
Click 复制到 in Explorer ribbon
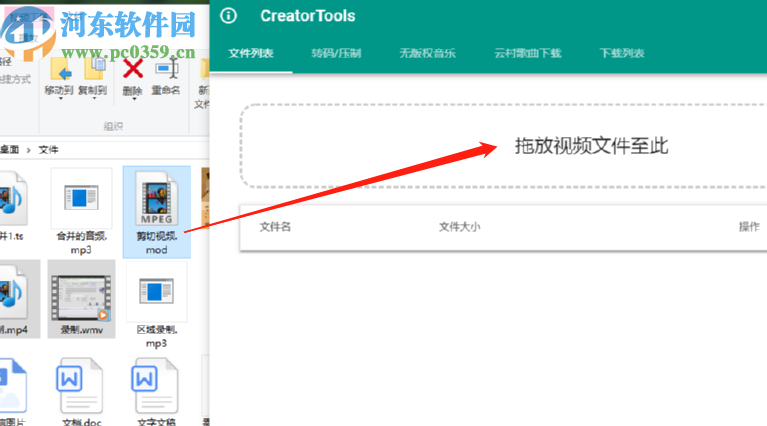click(x=93, y=76)
